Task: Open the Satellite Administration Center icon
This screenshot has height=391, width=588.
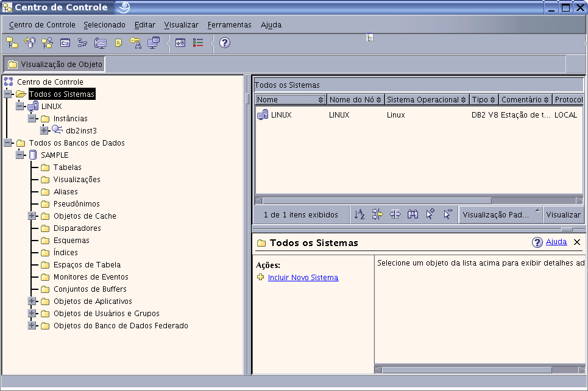Action: coord(48,43)
